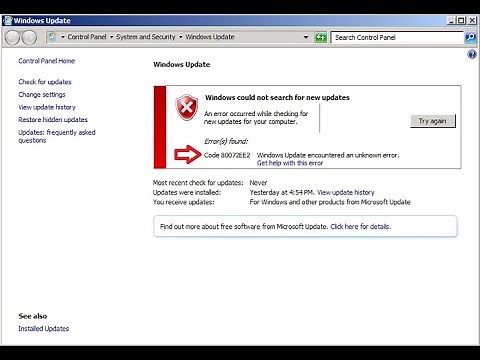Expand the arrow before Windows Update breadcrumb
This screenshot has width=480, height=360.
181,37
